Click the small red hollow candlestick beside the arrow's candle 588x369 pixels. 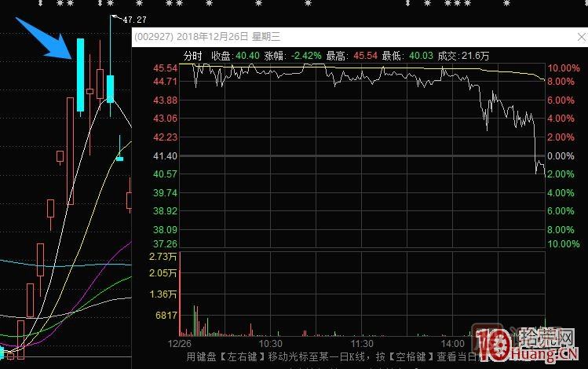pos(90,91)
